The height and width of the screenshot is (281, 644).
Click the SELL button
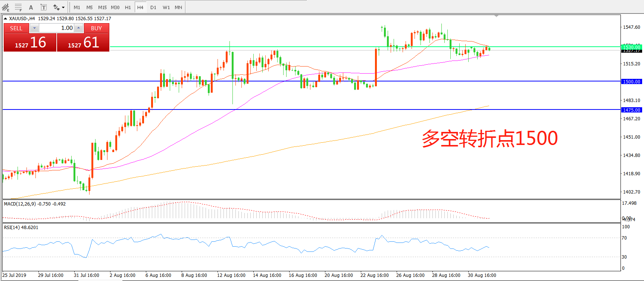pyautogui.click(x=16, y=28)
